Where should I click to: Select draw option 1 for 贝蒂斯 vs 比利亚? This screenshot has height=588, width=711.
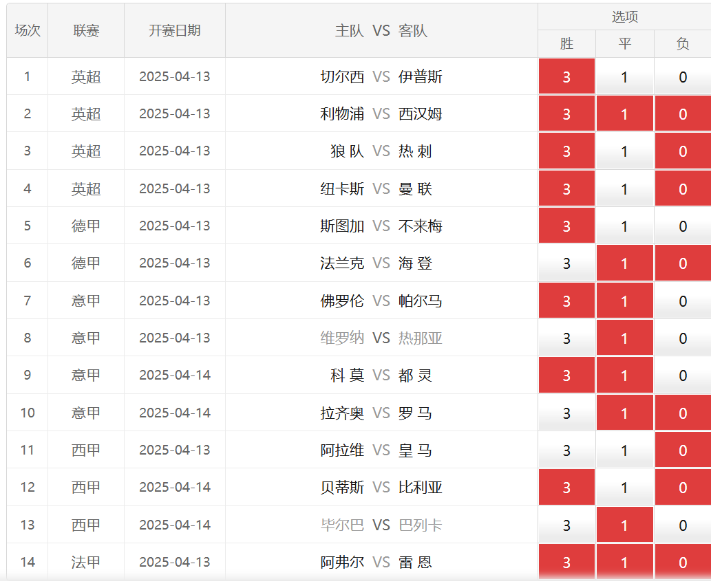624,487
